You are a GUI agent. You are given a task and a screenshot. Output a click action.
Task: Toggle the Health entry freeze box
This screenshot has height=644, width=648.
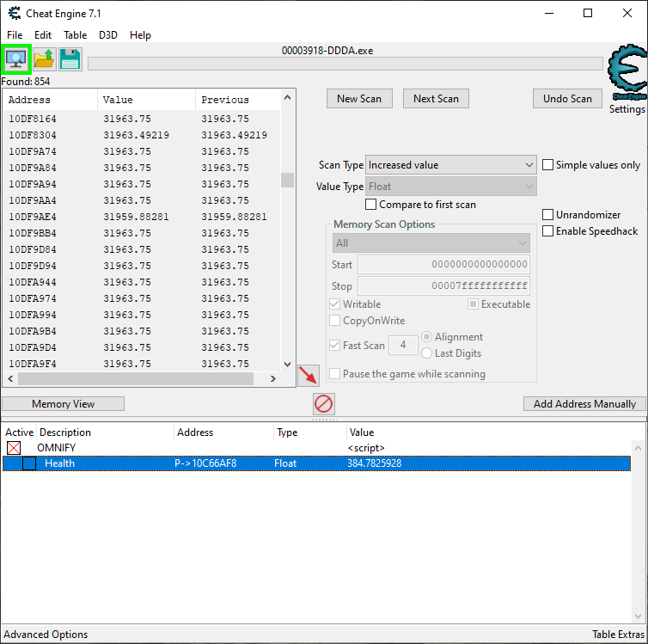(29, 463)
